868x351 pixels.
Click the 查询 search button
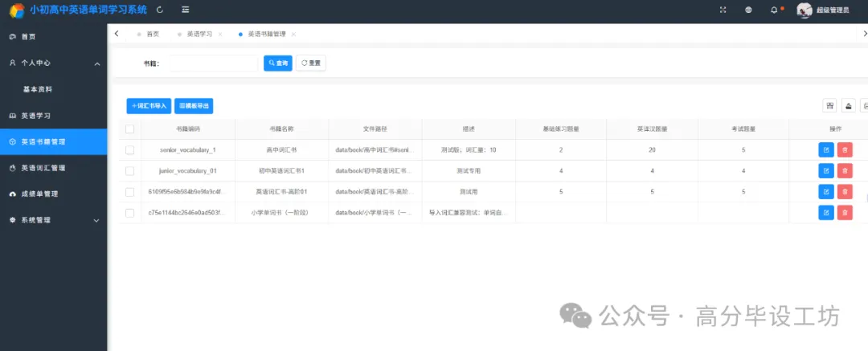pos(278,63)
